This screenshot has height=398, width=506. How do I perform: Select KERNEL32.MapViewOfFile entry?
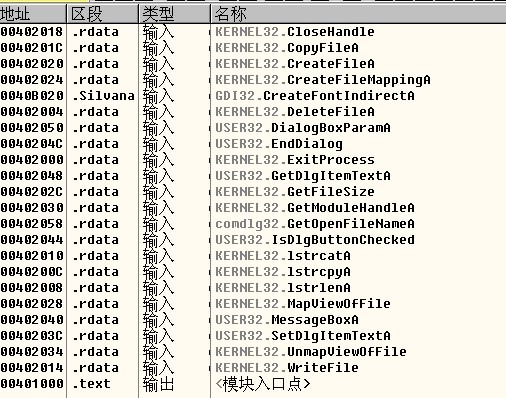coord(303,304)
